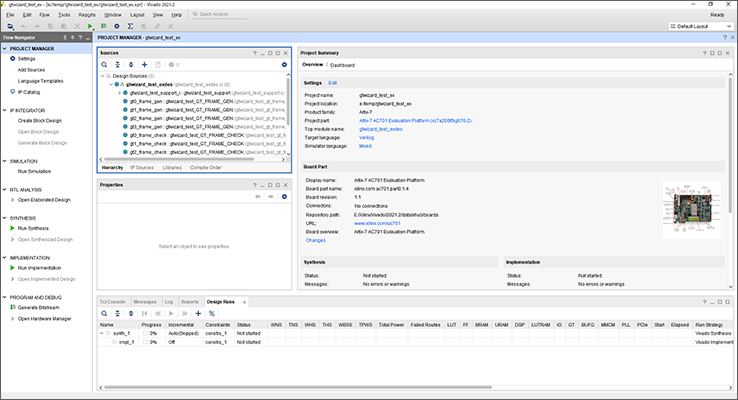738x400 pixels.
Task: Open help for the Sources panel
Action: [255, 53]
